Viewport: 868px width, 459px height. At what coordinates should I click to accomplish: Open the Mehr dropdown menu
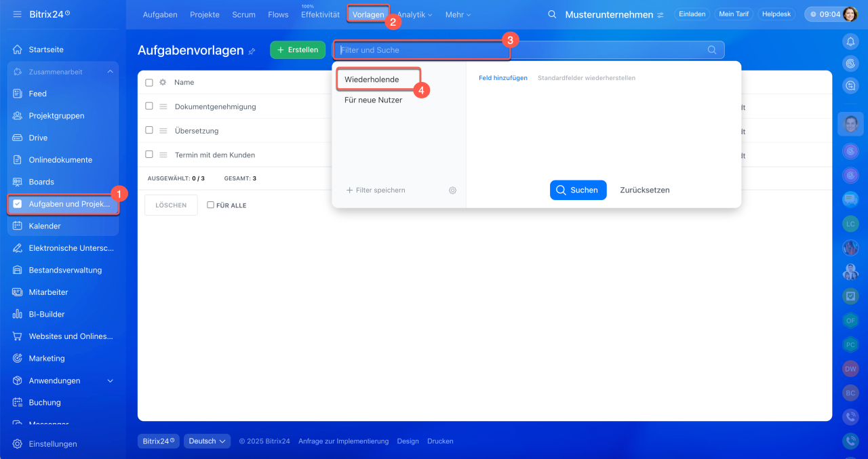(x=458, y=15)
